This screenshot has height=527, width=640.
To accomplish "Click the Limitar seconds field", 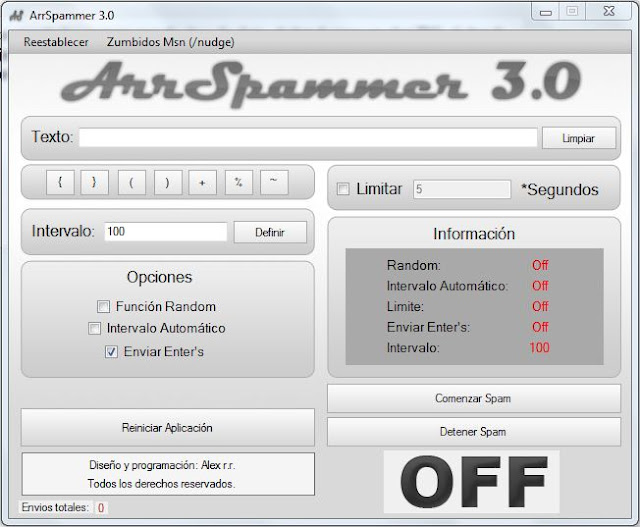I will pos(462,189).
